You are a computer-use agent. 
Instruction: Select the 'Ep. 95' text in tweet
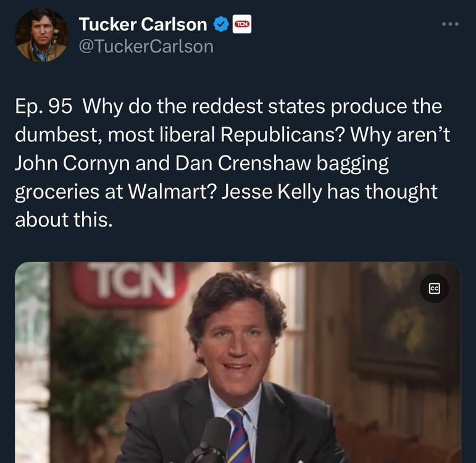tap(44, 106)
